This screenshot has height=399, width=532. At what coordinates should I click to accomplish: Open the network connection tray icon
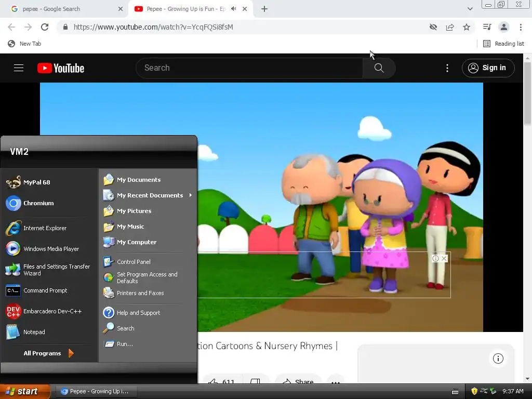point(484,391)
